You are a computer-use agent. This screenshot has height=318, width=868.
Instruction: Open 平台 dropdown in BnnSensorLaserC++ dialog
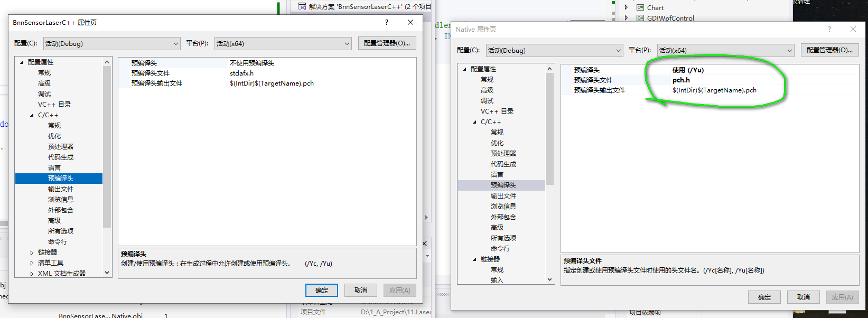283,44
